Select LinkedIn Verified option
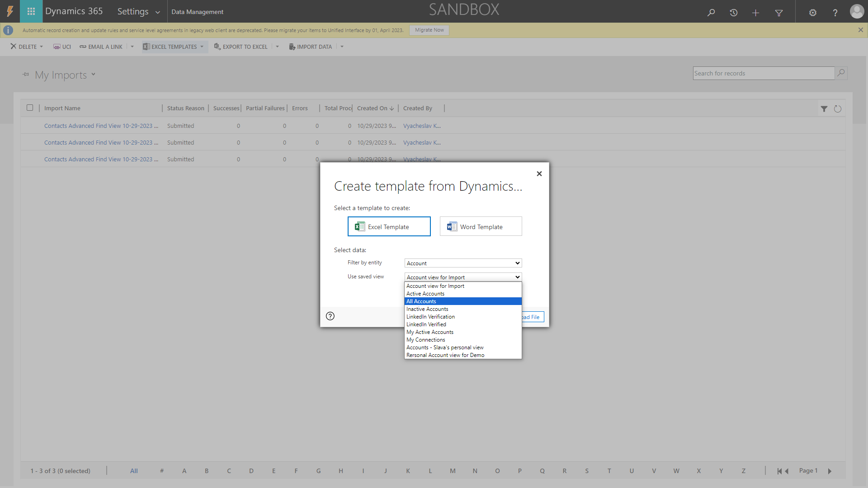The height and width of the screenshot is (488, 868). click(463, 324)
